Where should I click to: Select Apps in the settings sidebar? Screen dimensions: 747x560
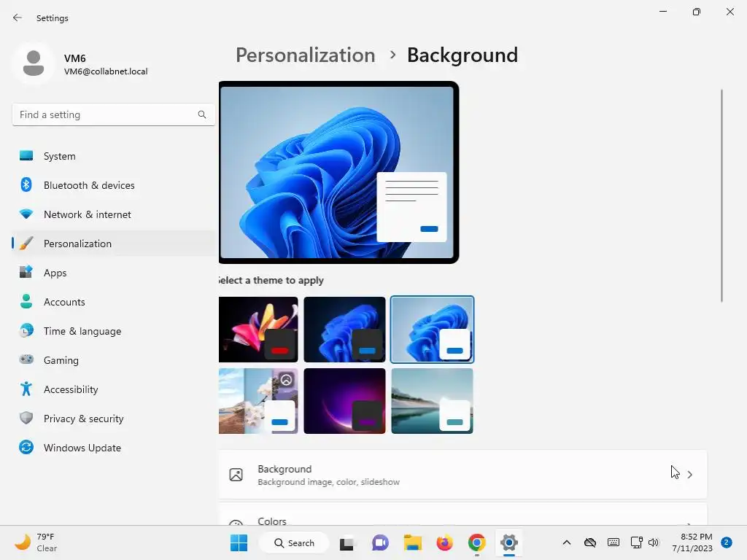113,273
